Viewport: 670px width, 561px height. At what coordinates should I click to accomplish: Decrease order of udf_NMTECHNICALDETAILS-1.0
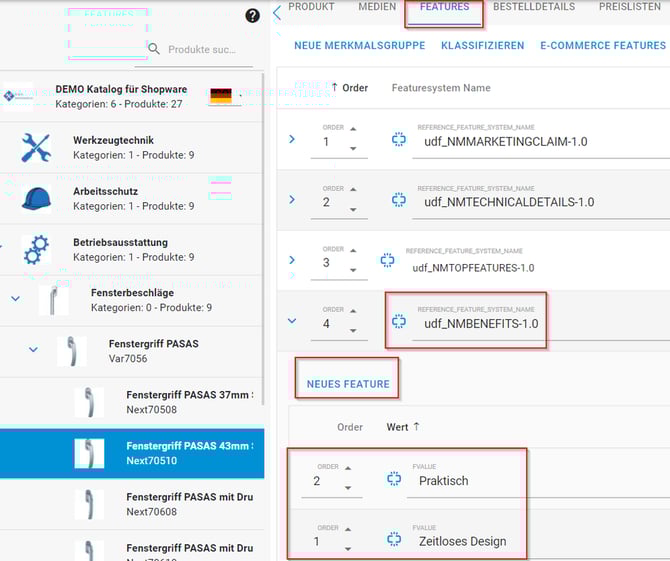(x=353, y=210)
